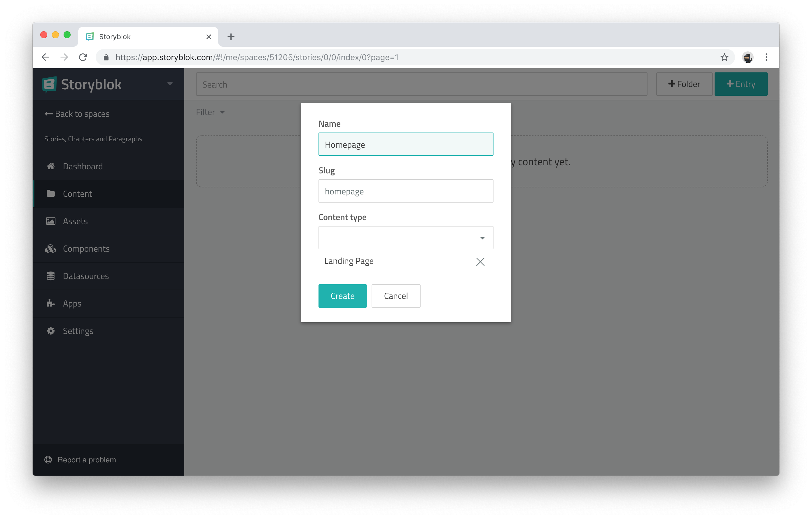
Task: Click the Content icon in sidebar
Action: (50, 194)
